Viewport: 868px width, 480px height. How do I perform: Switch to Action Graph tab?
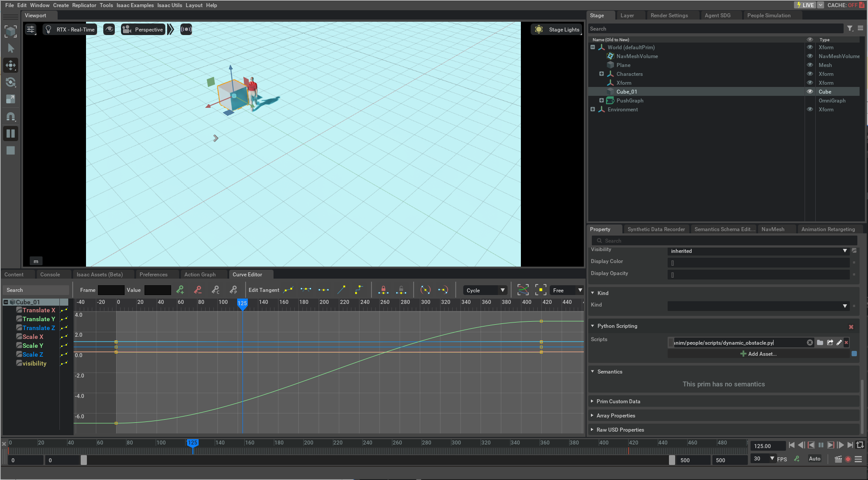coord(200,274)
